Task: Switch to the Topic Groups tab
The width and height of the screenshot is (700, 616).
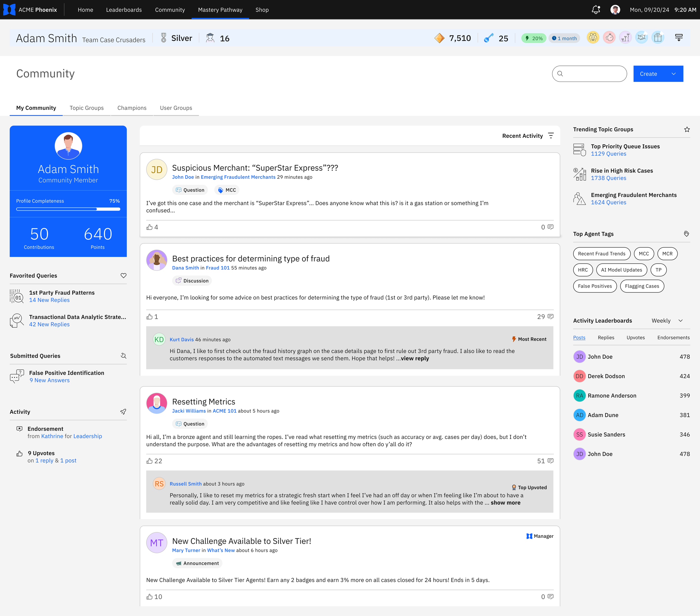Action: tap(86, 108)
